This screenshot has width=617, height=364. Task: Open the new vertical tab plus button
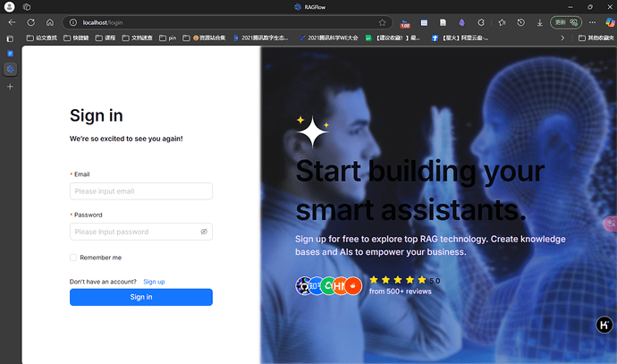11,87
